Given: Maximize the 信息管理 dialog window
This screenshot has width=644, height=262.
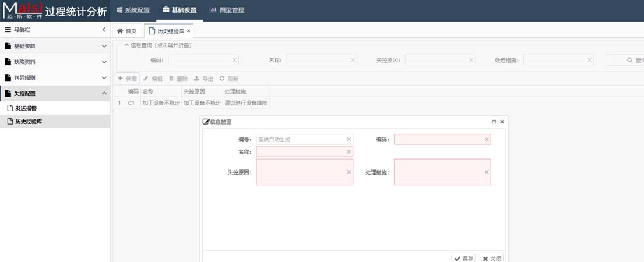Looking at the screenshot, I should coord(494,122).
